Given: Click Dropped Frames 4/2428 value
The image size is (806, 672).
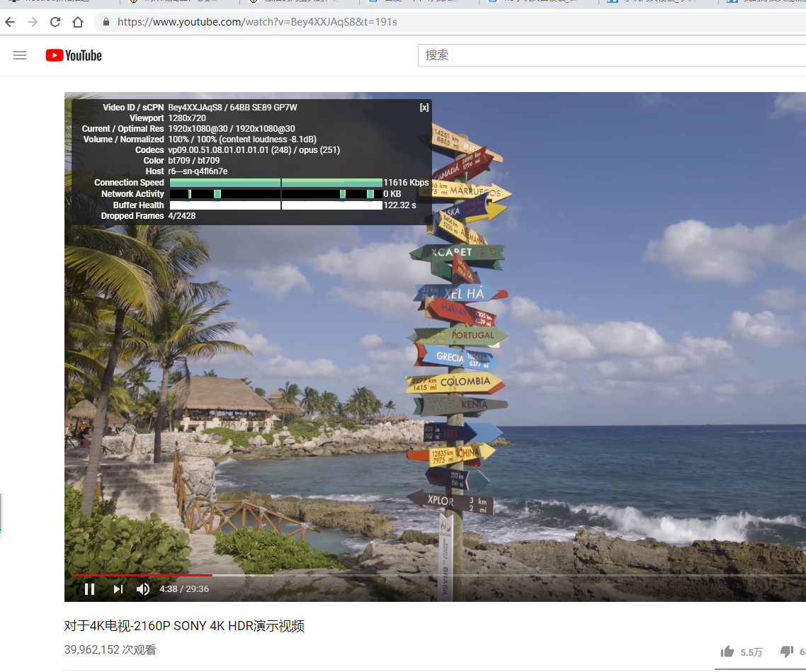Looking at the screenshot, I should 181,216.
